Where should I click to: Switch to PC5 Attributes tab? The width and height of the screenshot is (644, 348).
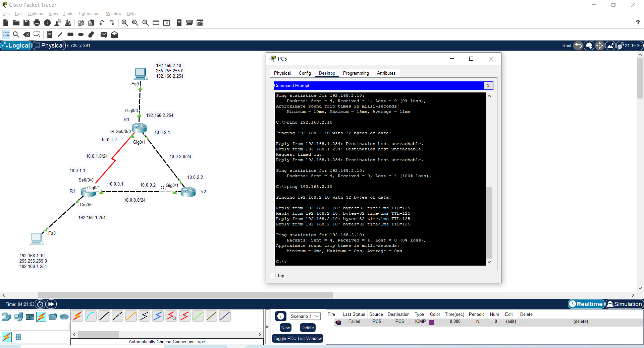click(x=386, y=73)
